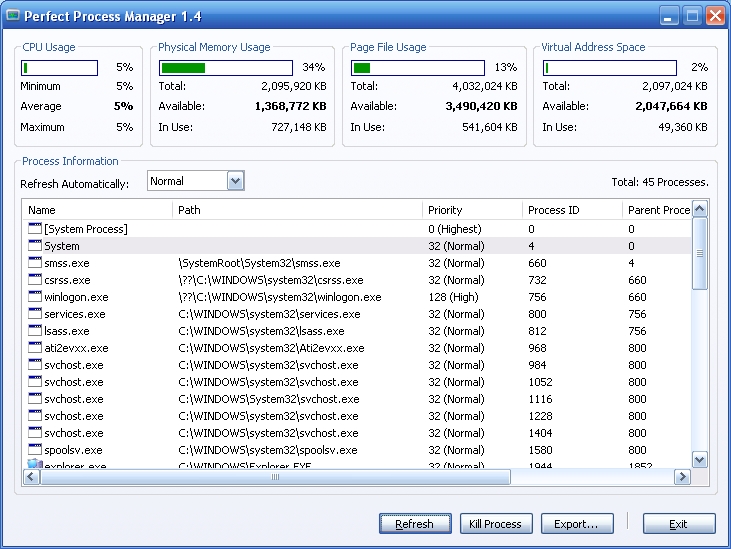Image resolution: width=731 pixels, height=549 pixels.
Task: Click page file In Use 541,604 KB
Action: [490, 127]
